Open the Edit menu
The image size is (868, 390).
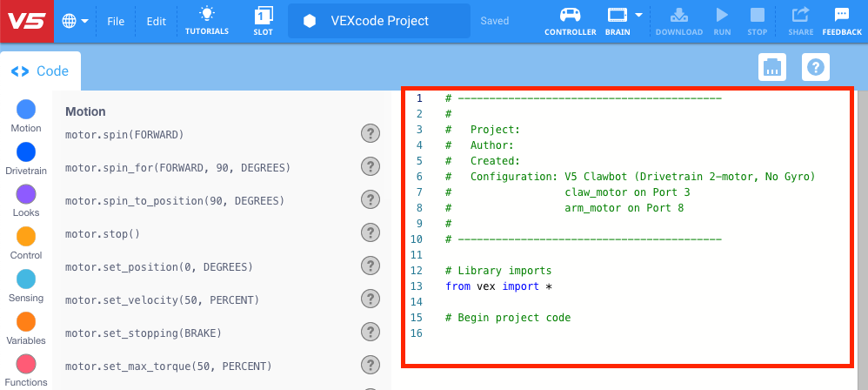pos(156,21)
